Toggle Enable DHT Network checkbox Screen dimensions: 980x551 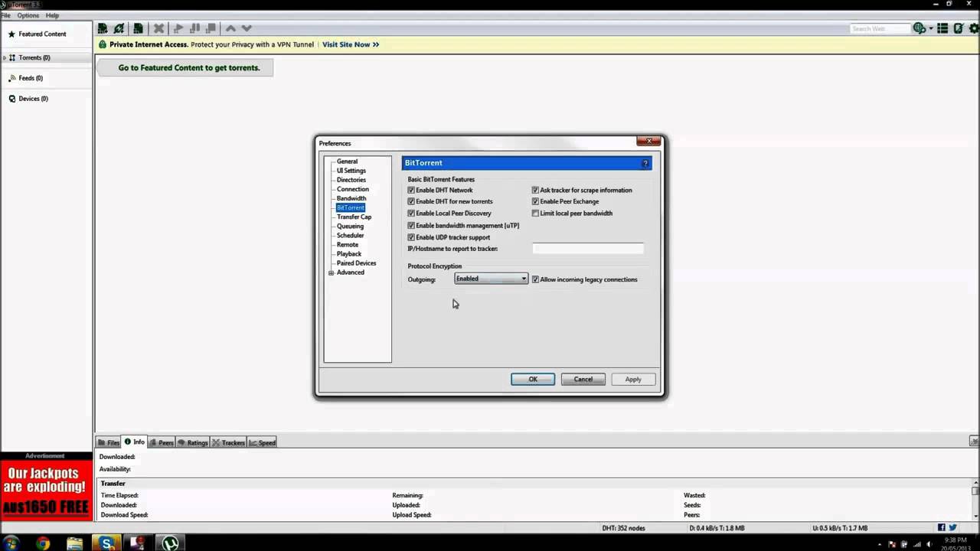click(x=411, y=190)
